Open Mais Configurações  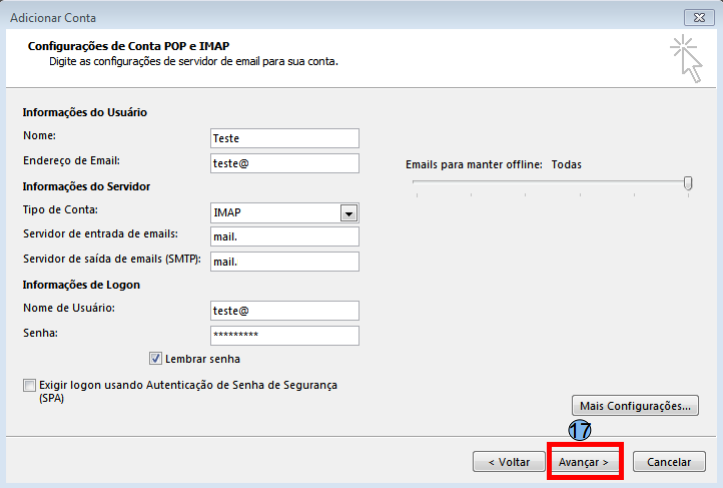[x=634, y=406]
